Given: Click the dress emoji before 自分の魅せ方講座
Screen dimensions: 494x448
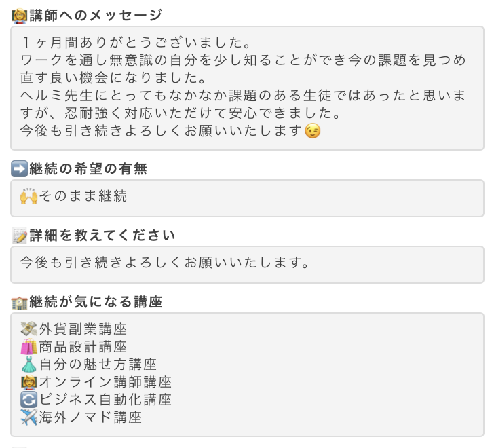Looking at the screenshot, I should 28,365.
